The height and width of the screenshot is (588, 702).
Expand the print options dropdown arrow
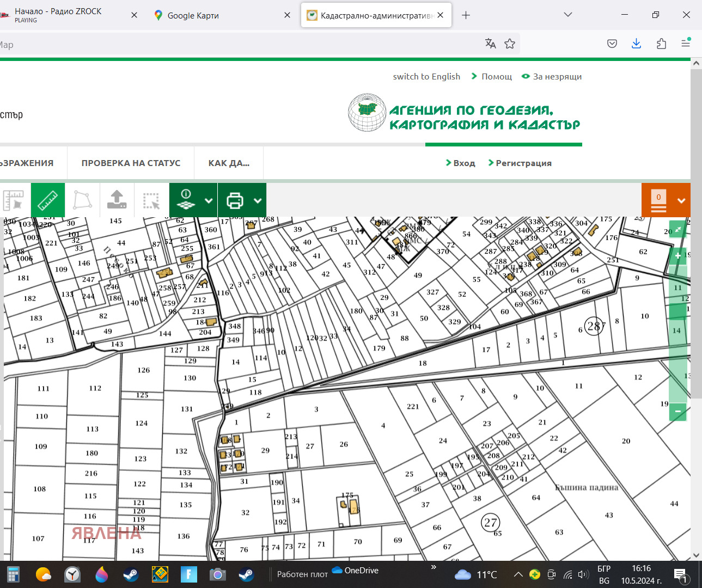(x=258, y=200)
